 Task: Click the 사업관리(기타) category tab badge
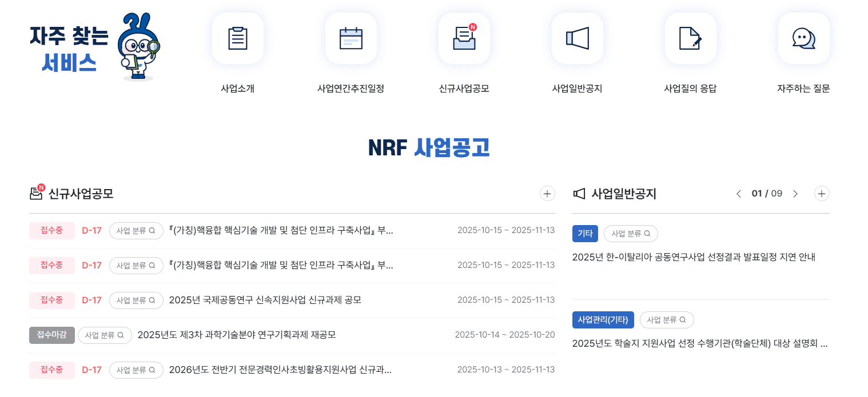click(603, 319)
